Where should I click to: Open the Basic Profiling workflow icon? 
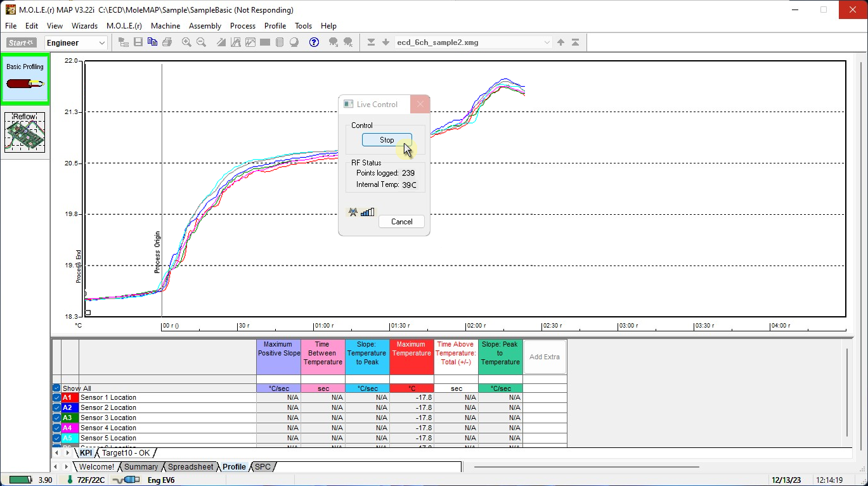coord(25,79)
